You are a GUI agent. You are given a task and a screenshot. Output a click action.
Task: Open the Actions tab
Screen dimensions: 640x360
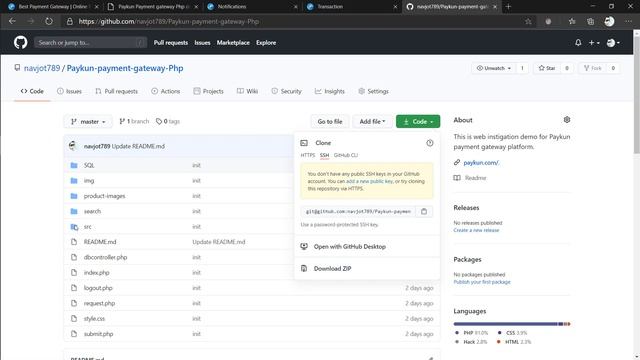[166, 91]
